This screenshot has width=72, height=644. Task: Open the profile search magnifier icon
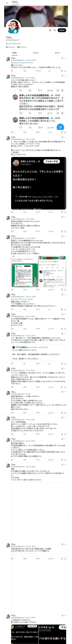pyautogui.click(x=55, y=30)
